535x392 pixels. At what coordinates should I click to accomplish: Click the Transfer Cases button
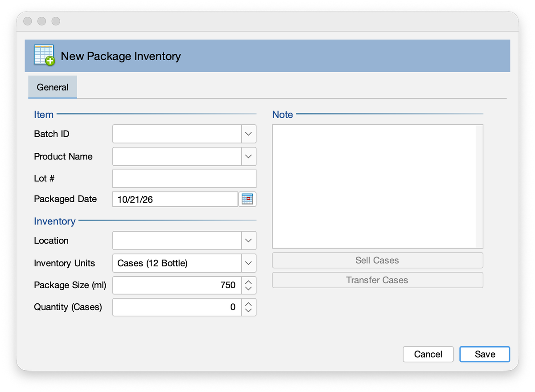[x=377, y=280]
